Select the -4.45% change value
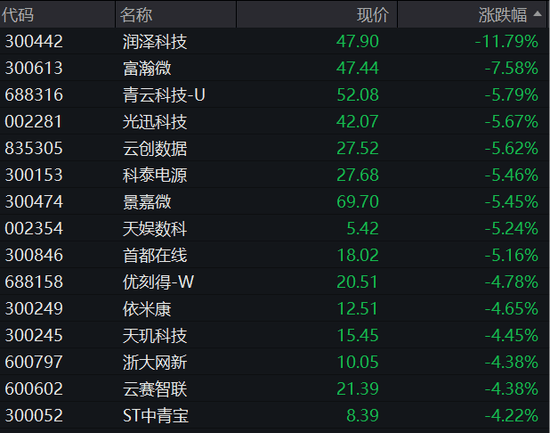The image size is (550, 433). [511, 335]
